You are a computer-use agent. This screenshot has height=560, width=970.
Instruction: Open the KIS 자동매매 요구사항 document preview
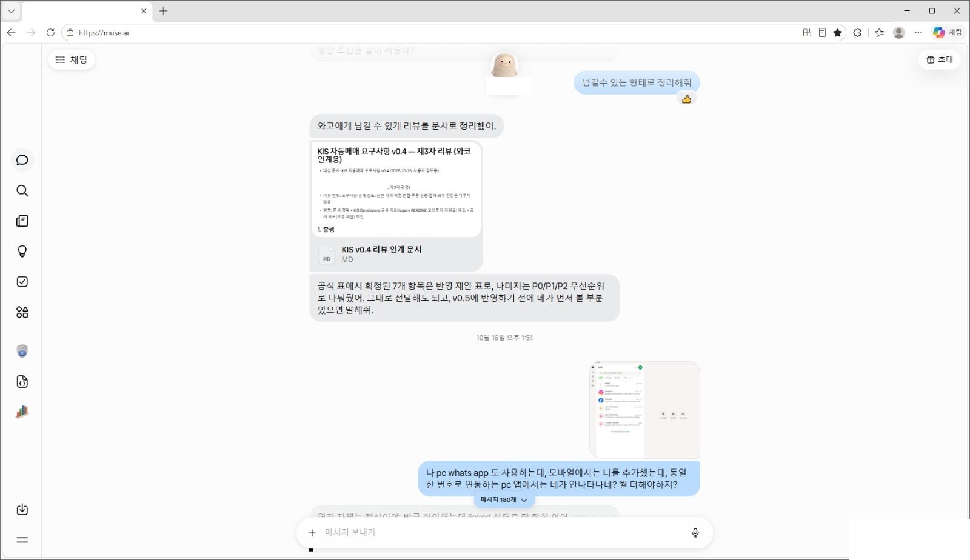(x=396, y=190)
